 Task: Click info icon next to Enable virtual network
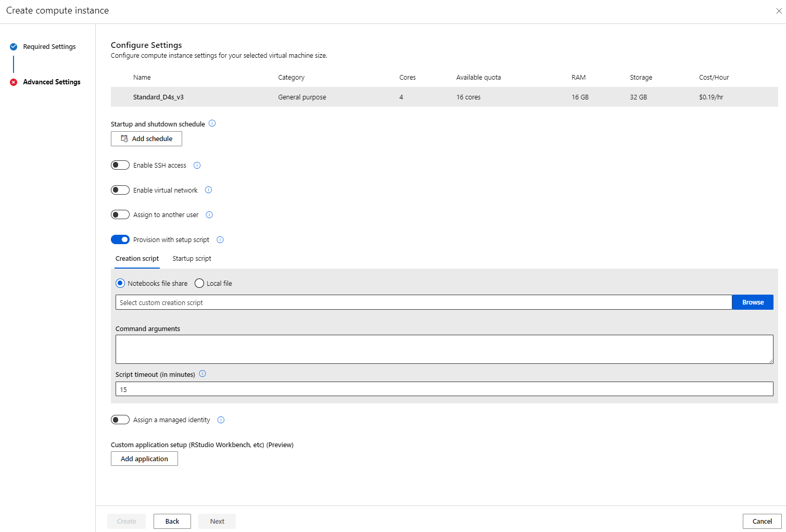click(208, 190)
